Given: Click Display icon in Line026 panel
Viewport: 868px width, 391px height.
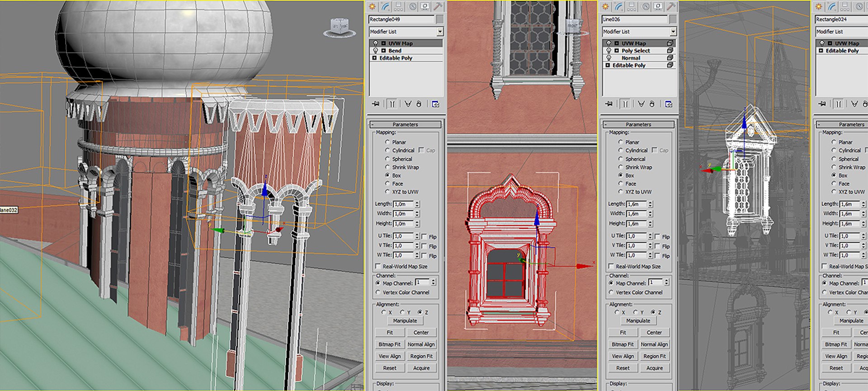Looking at the screenshot, I should pos(658,6).
